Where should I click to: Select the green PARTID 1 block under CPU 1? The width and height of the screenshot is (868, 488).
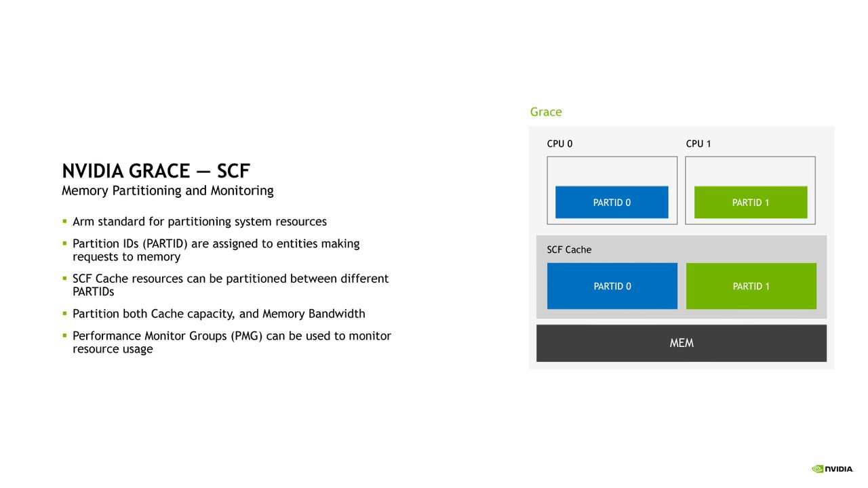click(x=751, y=202)
